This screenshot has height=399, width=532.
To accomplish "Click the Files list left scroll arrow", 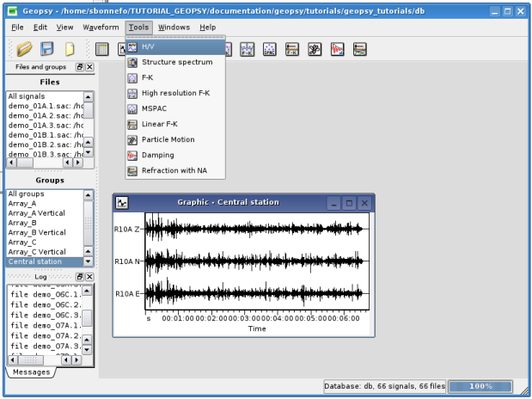I will coord(12,163).
